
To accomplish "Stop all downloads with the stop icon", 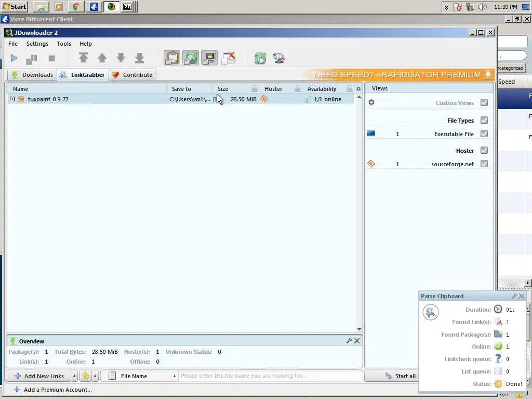I will (51, 58).
